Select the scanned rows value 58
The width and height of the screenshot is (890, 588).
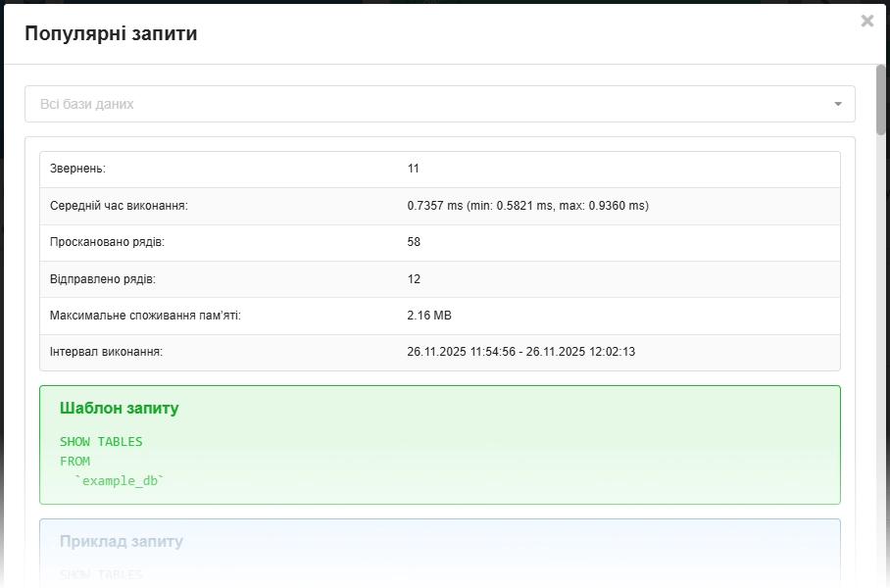[414, 242]
